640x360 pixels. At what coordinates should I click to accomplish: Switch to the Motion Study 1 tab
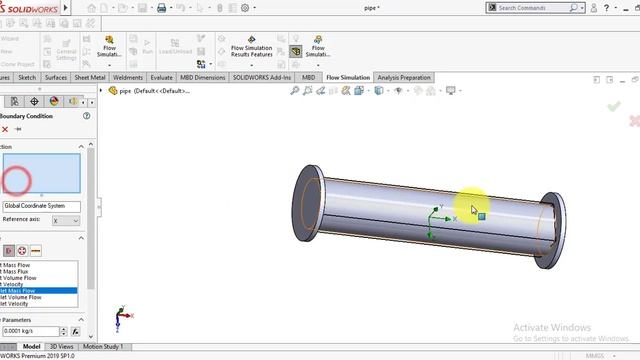tap(103, 347)
